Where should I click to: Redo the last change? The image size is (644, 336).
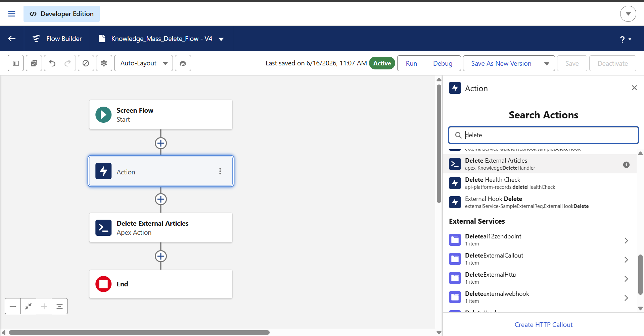(x=68, y=63)
